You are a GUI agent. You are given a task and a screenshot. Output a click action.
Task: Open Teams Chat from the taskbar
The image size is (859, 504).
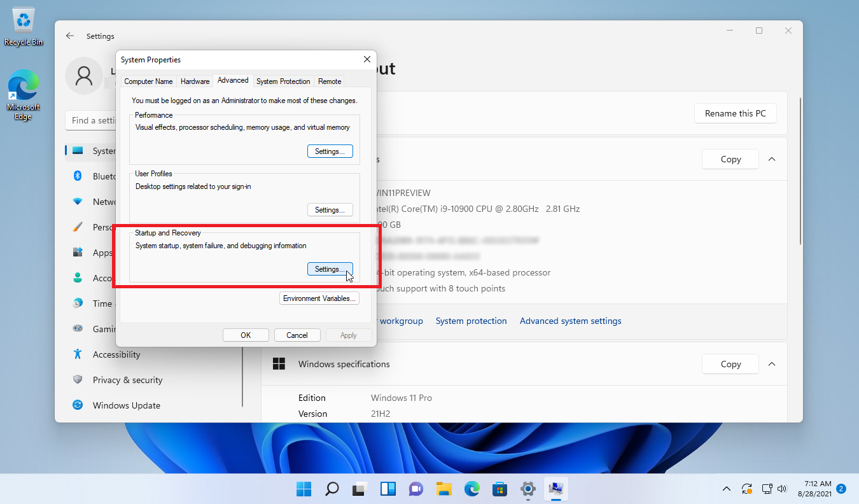click(x=416, y=489)
